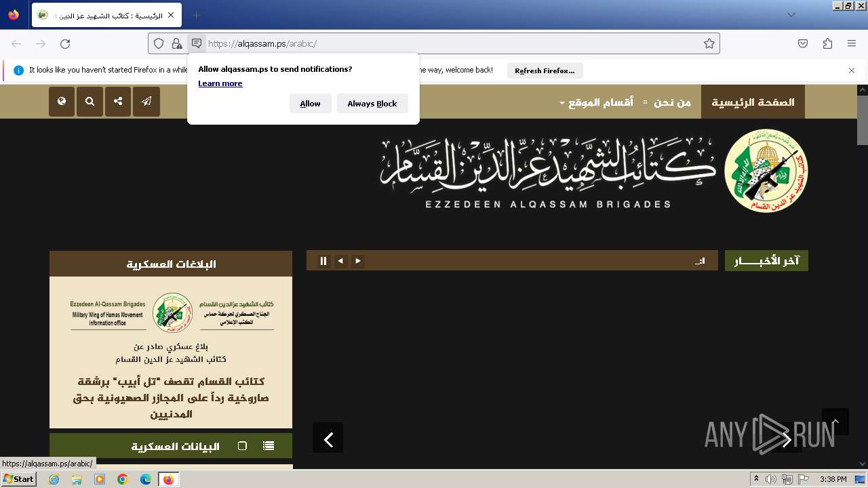Switch to list view icon in البيانات العسكرية

(x=269, y=446)
